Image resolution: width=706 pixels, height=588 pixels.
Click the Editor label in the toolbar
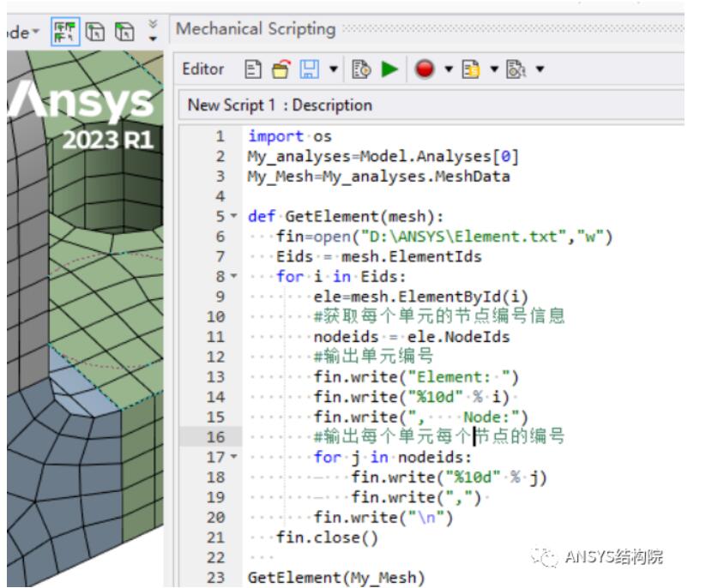point(201,68)
